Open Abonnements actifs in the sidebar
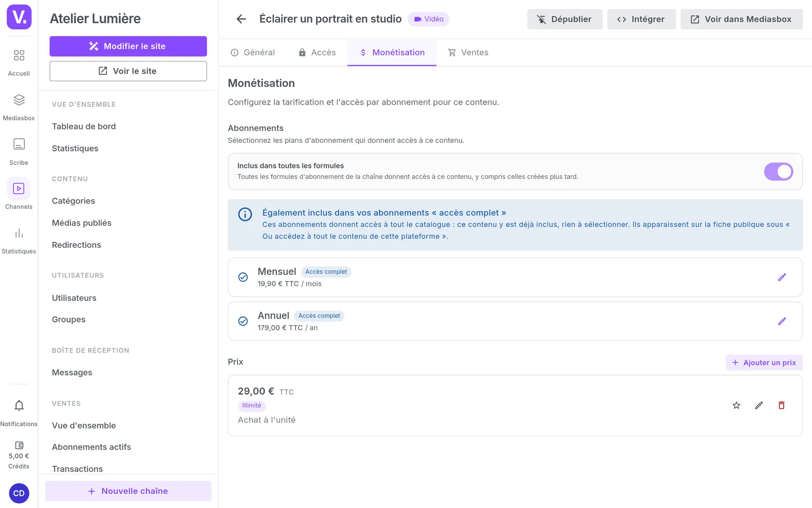812x508 pixels. (x=91, y=447)
